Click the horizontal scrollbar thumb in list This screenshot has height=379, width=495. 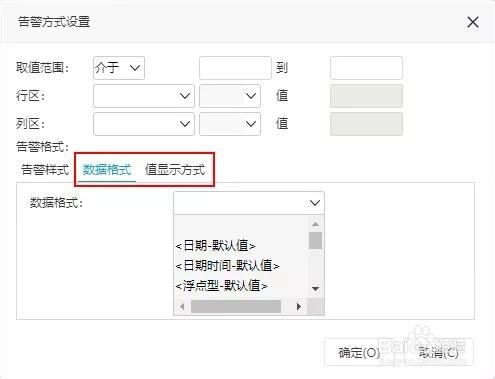tap(236, 306)
